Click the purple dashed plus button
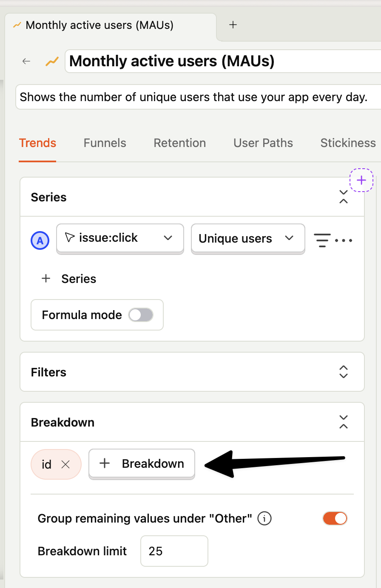Screen dimensions: 381x588 click(361, 180)
